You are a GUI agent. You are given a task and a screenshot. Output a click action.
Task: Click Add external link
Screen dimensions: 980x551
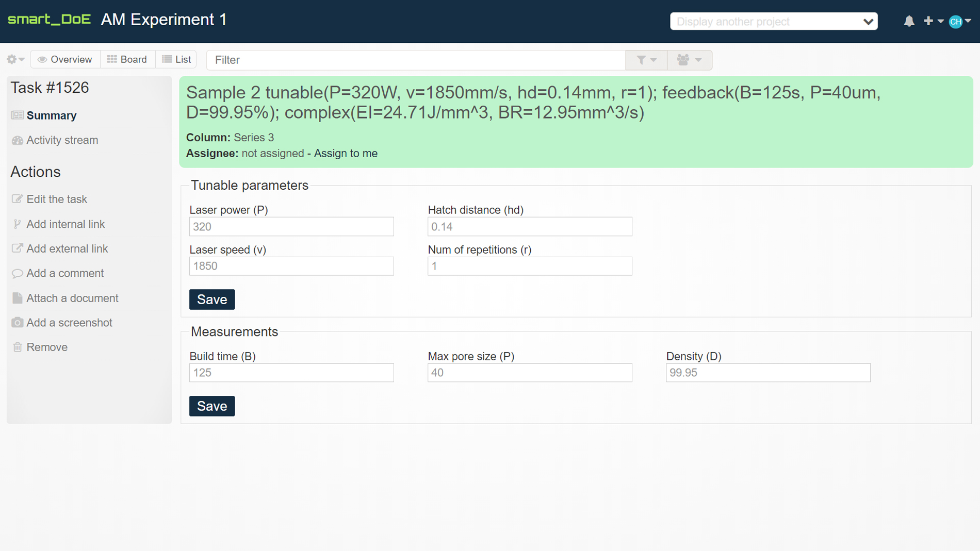click(67, 248)
